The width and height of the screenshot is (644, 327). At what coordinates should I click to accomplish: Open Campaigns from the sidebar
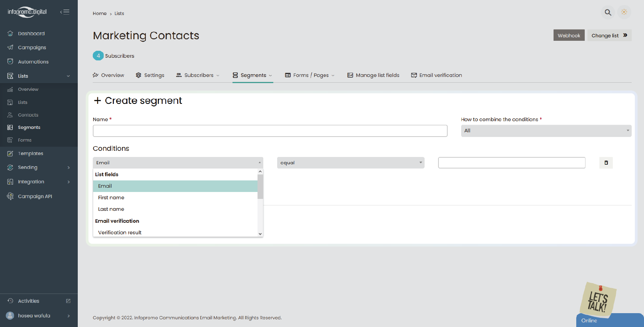[x=32, y=47]
